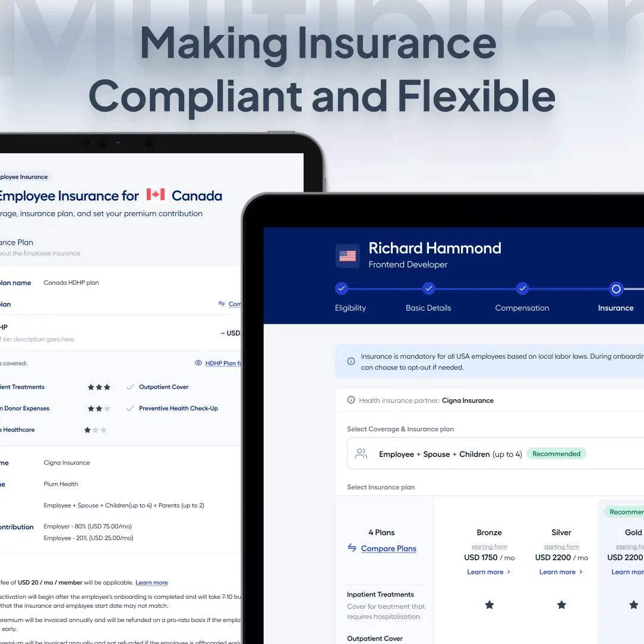Click info icon next to Health insurance partner
The width and height of the screenshot is (644, 644).
point(351,400)
